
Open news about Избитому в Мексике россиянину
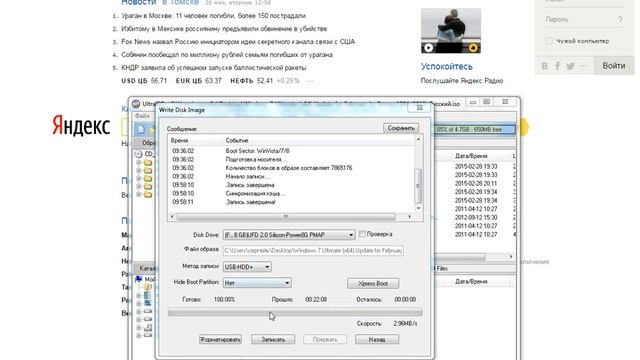(x=224, y=29)
